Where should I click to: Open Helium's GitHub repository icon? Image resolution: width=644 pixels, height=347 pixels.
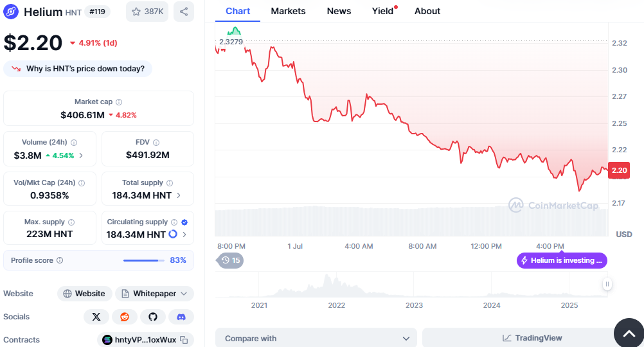[x=153, y=317]
